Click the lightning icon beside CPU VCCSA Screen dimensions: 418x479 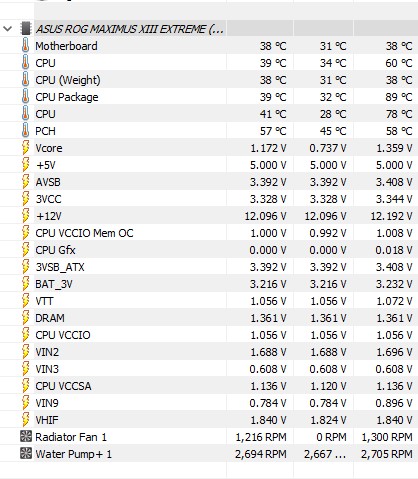[x=25, y=386]
